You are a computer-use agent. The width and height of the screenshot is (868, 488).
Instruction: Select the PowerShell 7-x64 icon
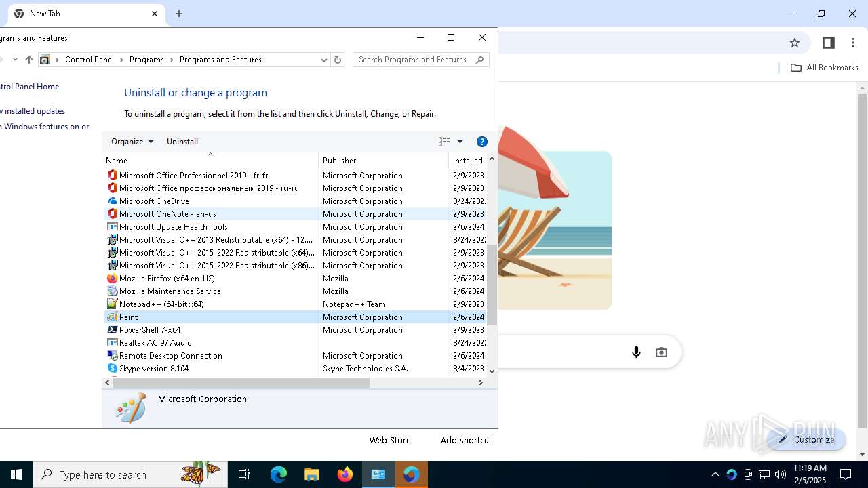(113, 329)
